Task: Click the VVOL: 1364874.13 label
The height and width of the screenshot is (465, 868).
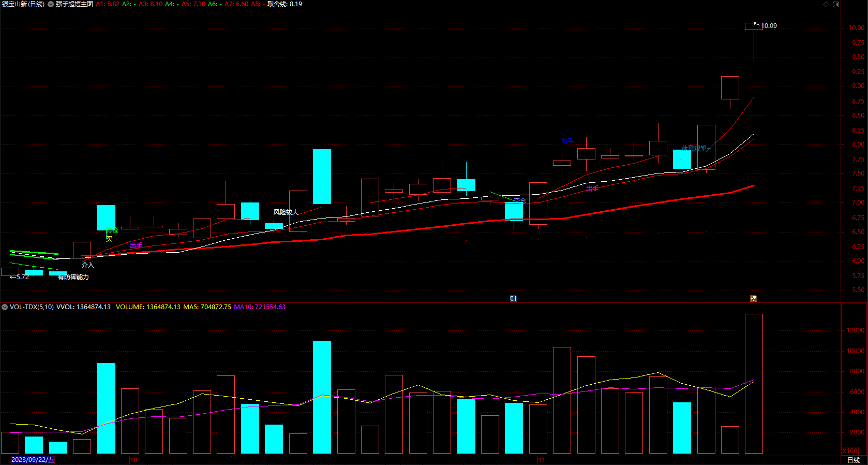Action: pyautogui.click(x=83, y=307)
